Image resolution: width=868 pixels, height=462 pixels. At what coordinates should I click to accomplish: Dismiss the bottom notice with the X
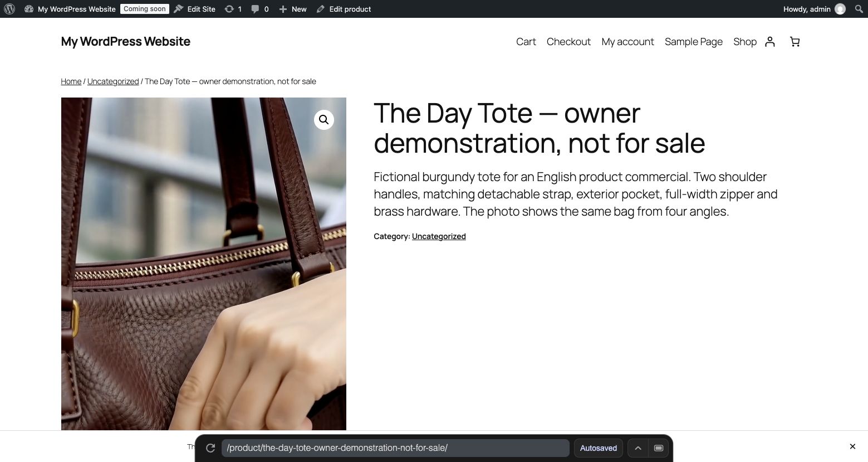point(852,446)
